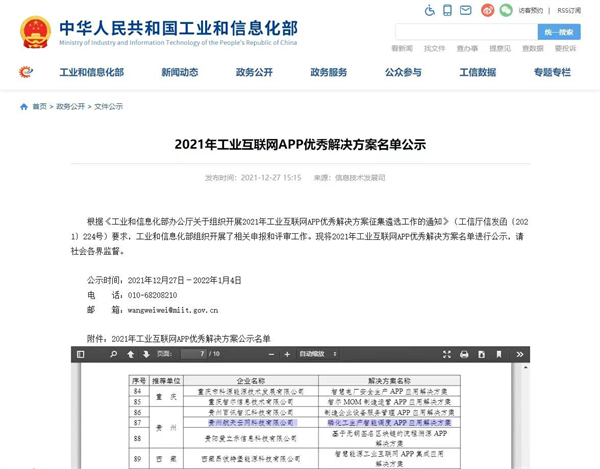Image resolution: width=600 pixels, height=469 pixels.
Task: Click the attachment name 2021年工业互联网APP优秀解决方案公示名单
Action: (191, 339)
